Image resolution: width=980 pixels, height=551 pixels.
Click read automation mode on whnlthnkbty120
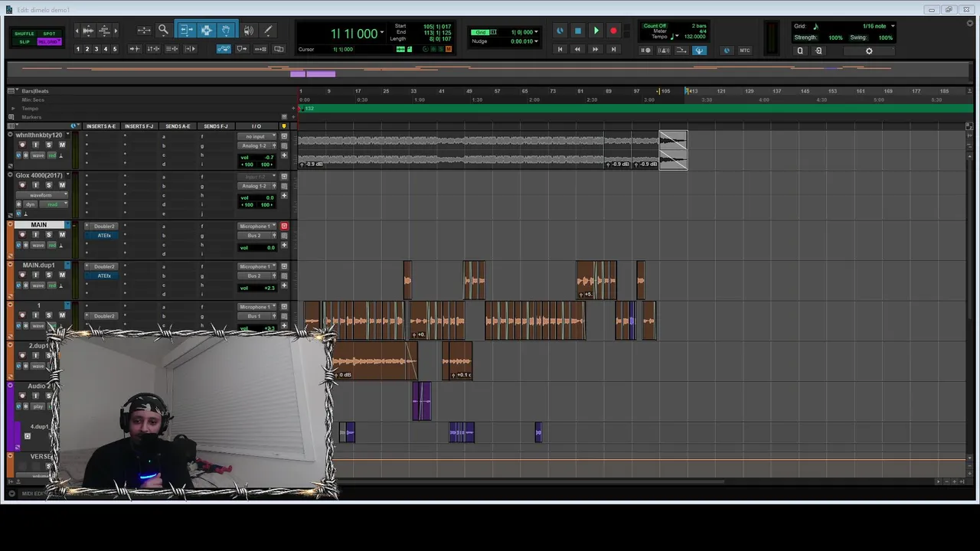coord(53,155)
